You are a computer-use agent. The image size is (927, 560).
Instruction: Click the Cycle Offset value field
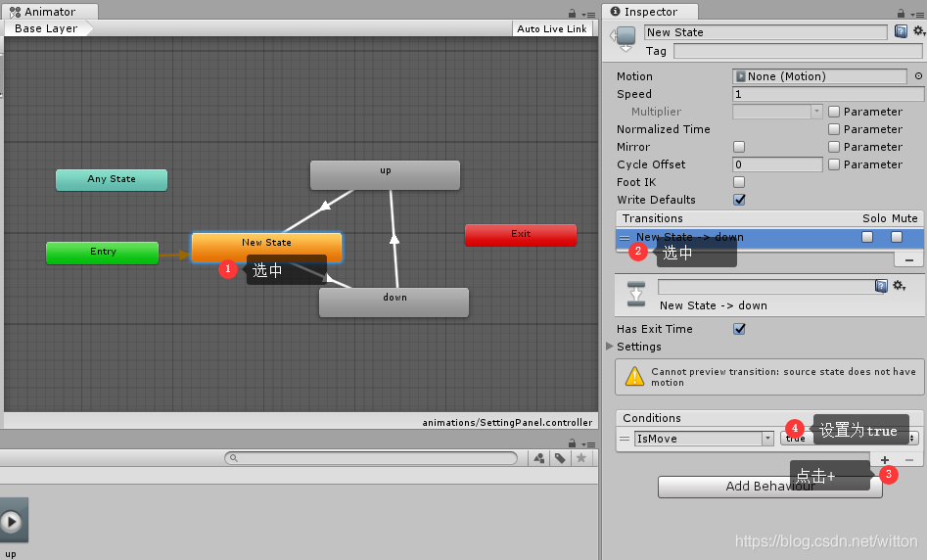pos(777,164)
